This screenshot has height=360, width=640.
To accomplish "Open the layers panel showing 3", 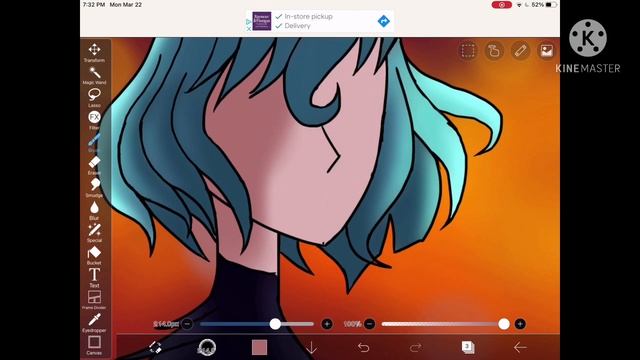I will pos(468,347).
